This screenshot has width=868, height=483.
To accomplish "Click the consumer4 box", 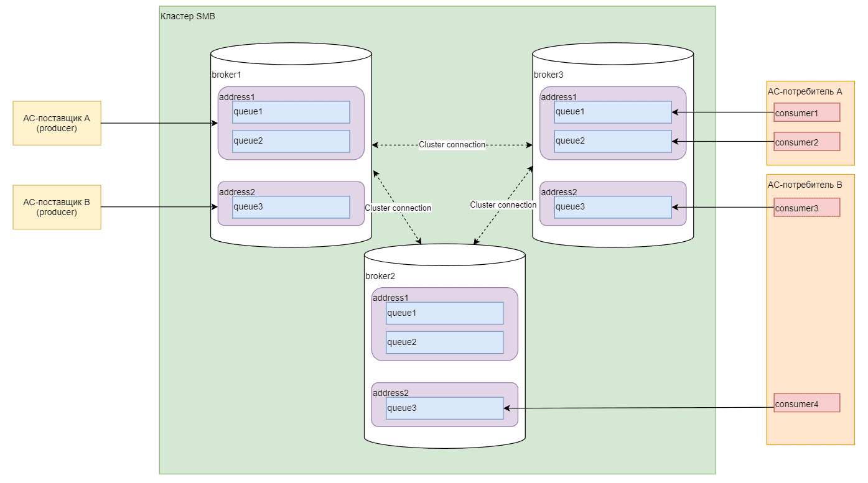I will tap(806, 403).
